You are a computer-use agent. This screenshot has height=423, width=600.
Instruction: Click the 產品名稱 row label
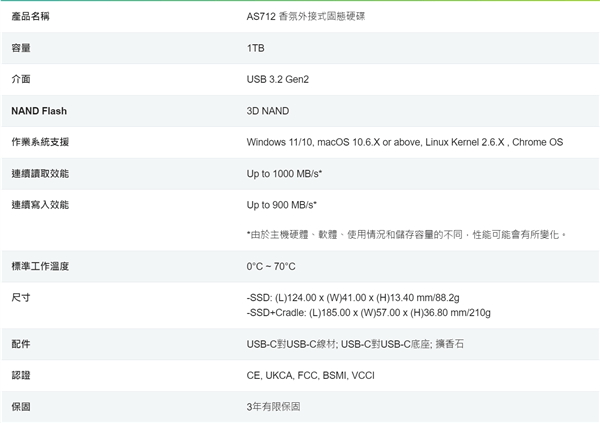[x=31, y=16]
